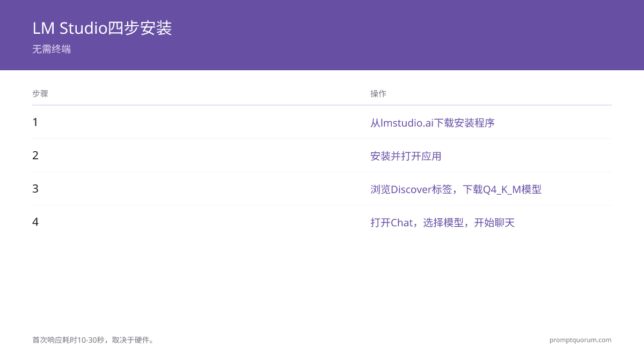
Task: Click '打开Chat，选择模型，开始聊天' text
Action: pos(442,223)
